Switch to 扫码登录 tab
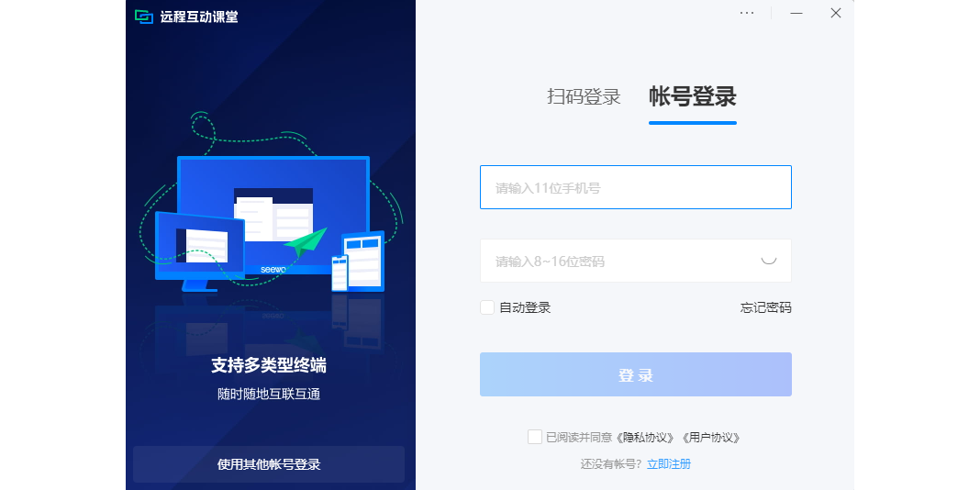 [584, 97]
